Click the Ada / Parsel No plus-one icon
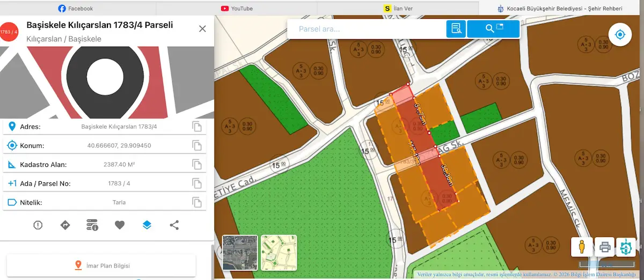This screenshot has width=644, height=280. point(12,183)
